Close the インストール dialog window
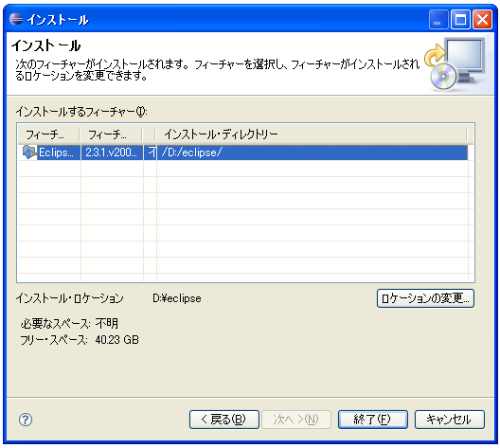500x448 pixels. pos(482,20)
